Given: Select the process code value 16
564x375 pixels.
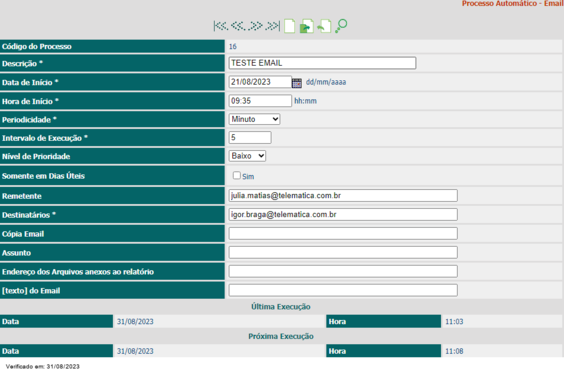Looking at the screenshot, I should [233, 46].
